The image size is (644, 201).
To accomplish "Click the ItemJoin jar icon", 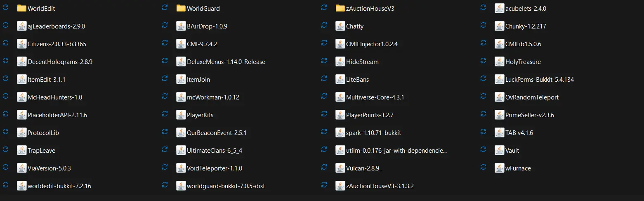I will click(x=181, y=79).
